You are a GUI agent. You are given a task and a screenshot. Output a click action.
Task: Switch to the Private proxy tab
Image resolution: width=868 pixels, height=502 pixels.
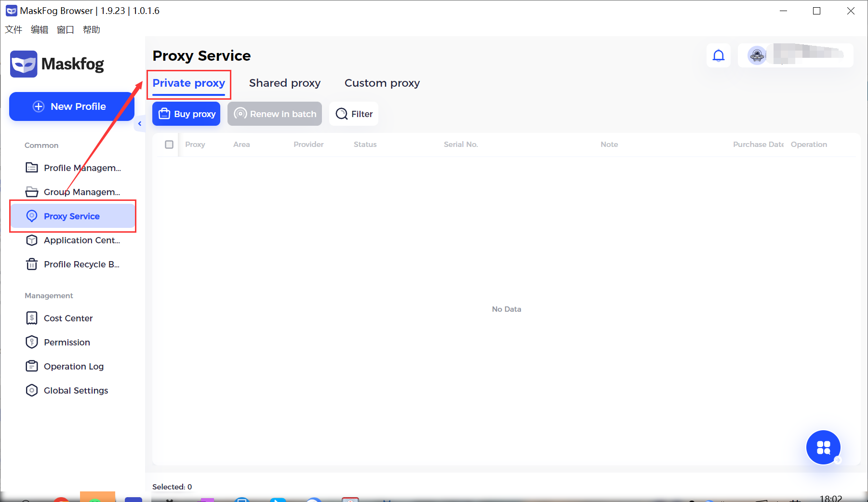coord(189,83)
